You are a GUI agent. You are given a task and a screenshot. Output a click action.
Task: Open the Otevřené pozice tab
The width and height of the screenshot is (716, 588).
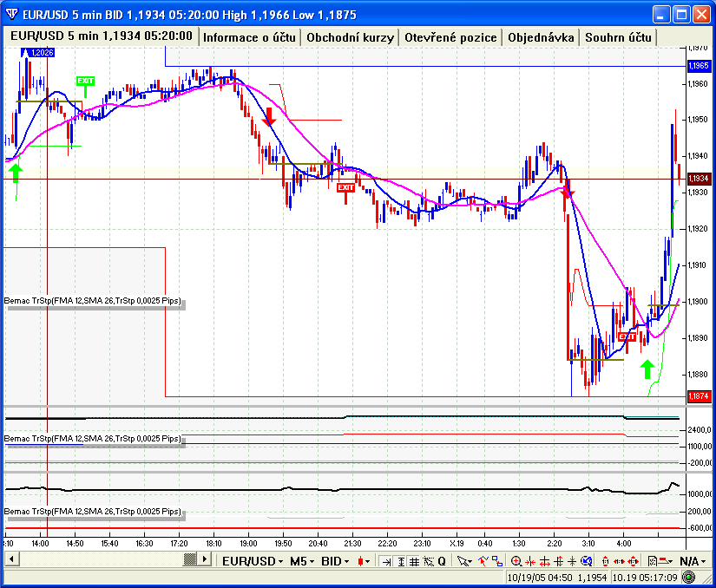[x=450, y=37]
